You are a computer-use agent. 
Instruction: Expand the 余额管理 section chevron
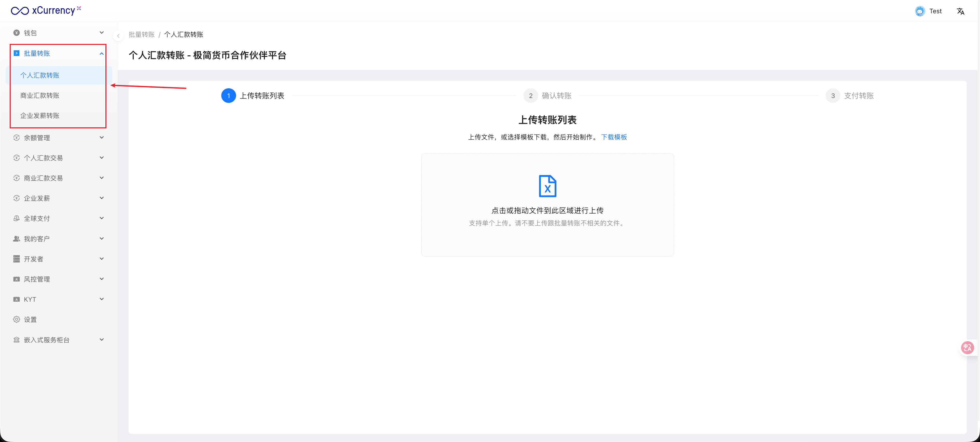pyautogui.click(x=102, y=138)
